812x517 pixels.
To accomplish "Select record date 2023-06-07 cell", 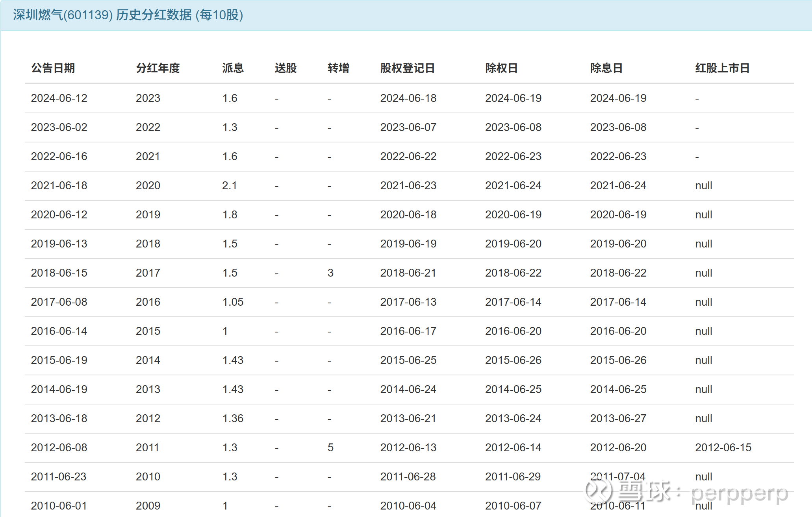I will click(408, 127).
